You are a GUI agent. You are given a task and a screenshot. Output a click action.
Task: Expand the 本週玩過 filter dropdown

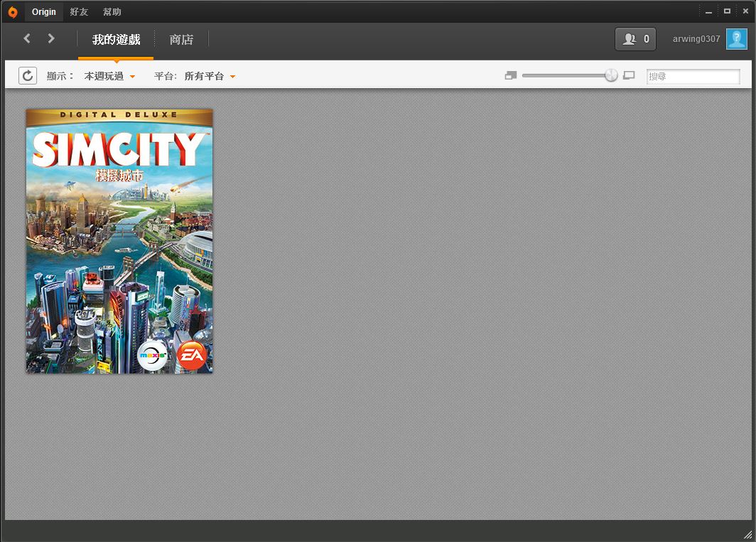(109, 76)
